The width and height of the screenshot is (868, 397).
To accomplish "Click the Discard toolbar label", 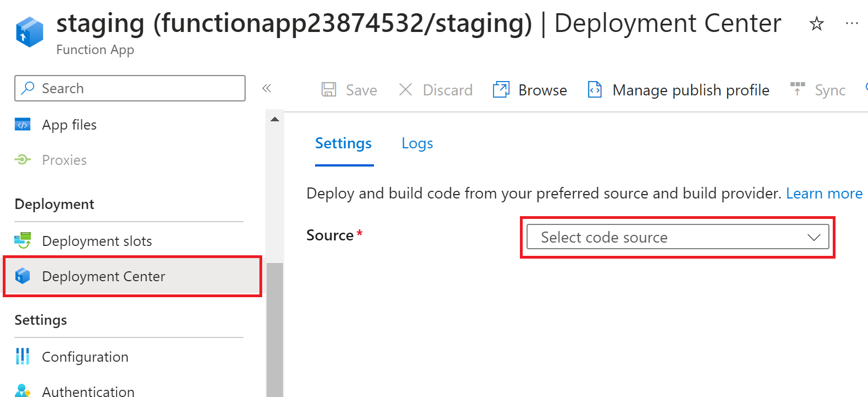I will pos(447,90).
